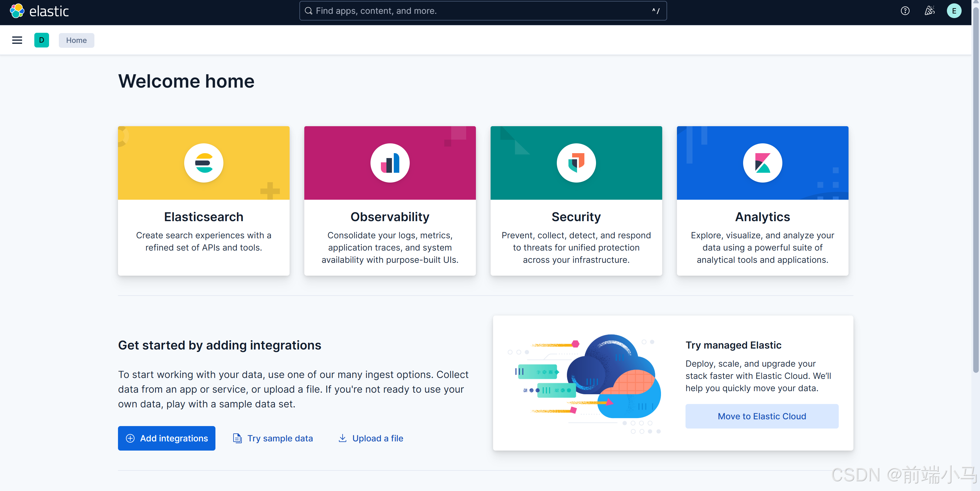Image resolution: width=980 pixels, height=491 pixels.
Task: Click the search magnifier icon
Action: [x=309, y=11]
